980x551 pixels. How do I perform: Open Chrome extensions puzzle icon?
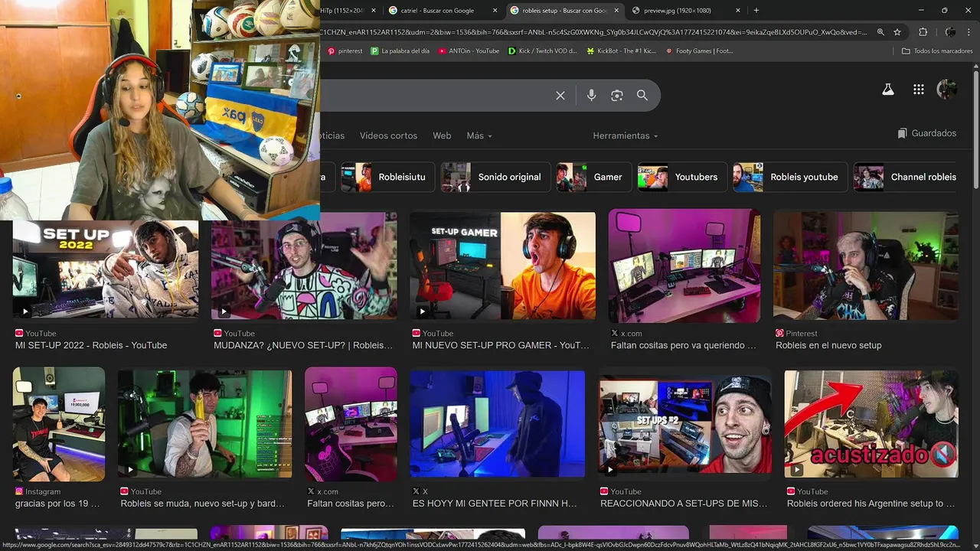click(923, 32)
